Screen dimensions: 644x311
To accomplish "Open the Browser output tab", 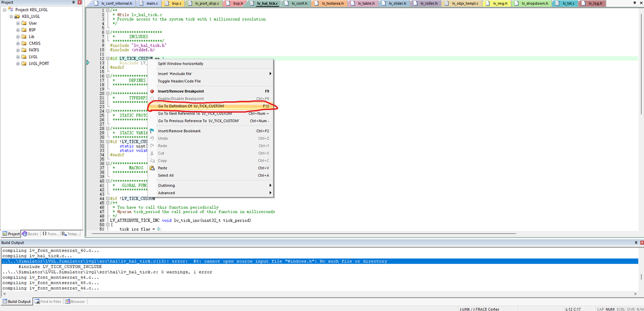I will (75, 302).
